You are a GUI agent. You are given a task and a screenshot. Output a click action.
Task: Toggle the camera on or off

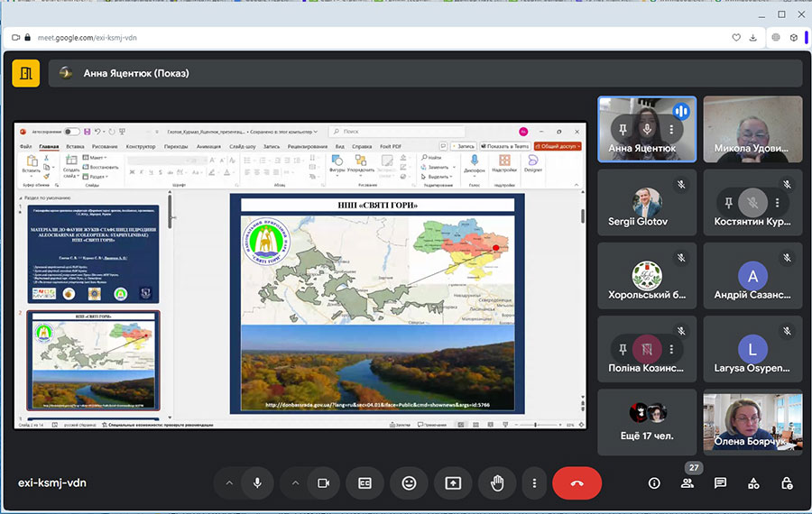click(322, 483)
